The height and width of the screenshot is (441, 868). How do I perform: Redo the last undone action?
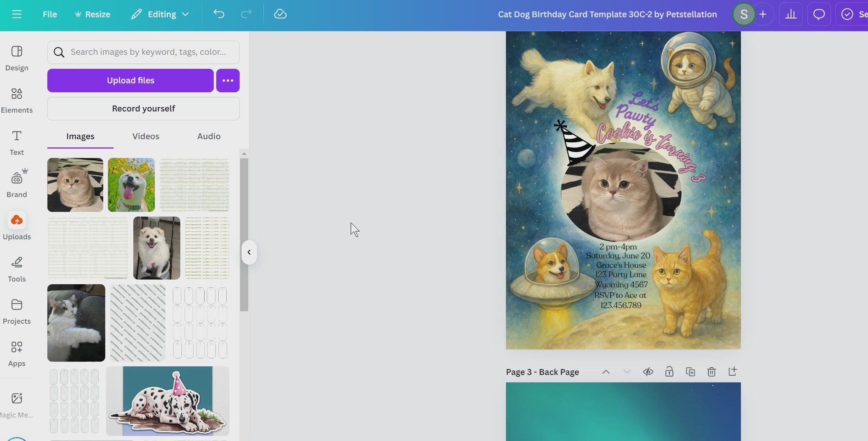(x=246, y=14)
